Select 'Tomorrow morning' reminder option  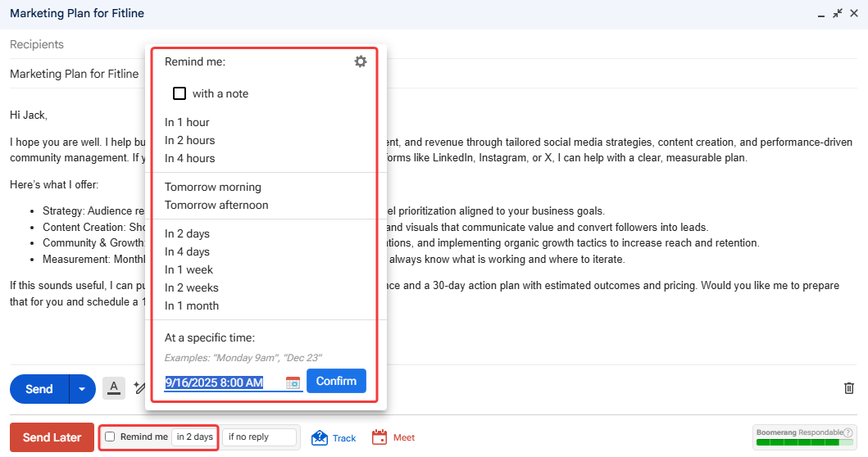click(x=212, y=187)
